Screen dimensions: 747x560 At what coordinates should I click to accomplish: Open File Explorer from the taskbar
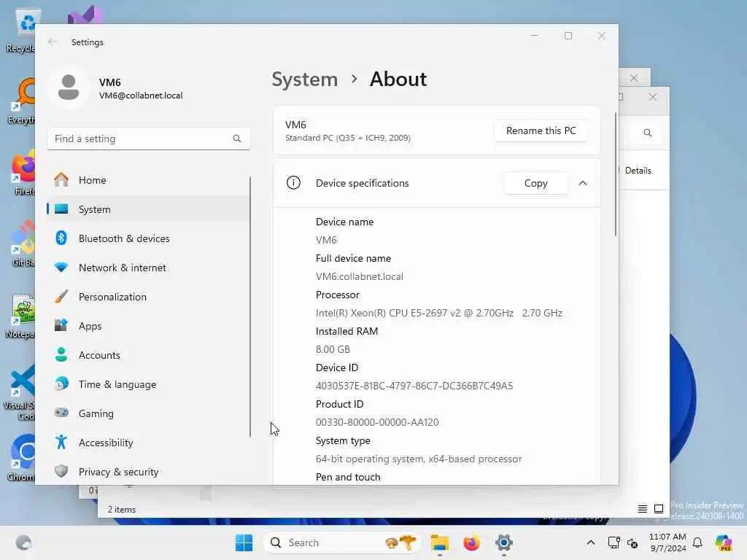[x=439, y=542]
